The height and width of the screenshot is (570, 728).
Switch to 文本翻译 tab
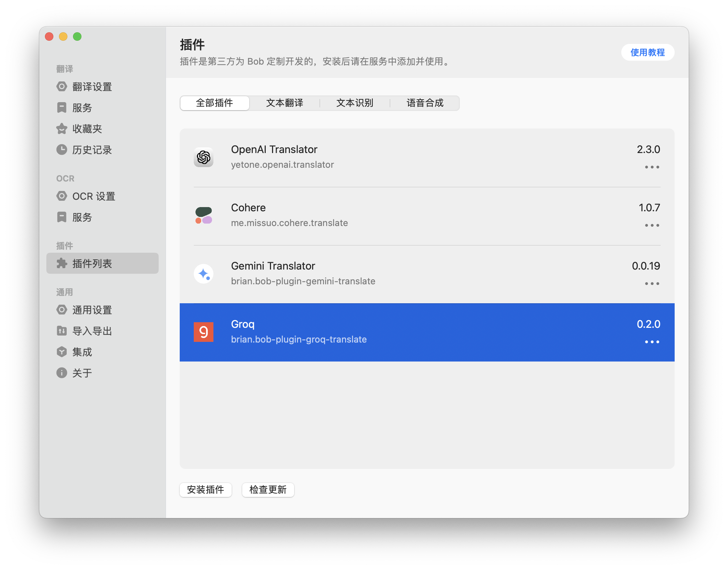pyautogui.click(x=285, y=103)
